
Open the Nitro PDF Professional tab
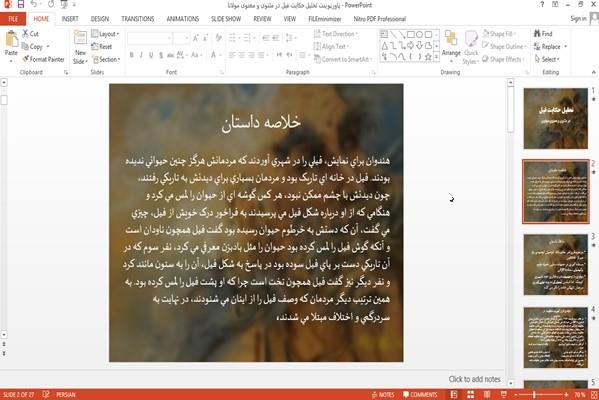(379, 19)
